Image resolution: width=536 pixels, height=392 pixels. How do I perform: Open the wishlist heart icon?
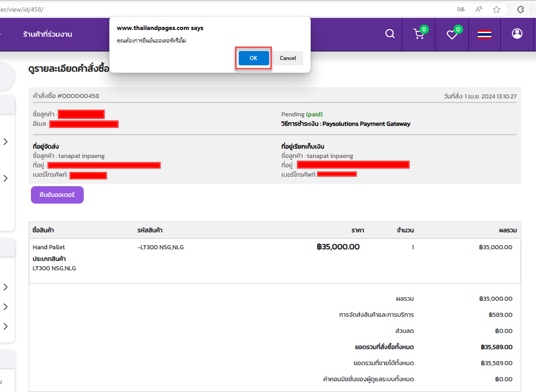pyautogui.click(x=452, y=34)
